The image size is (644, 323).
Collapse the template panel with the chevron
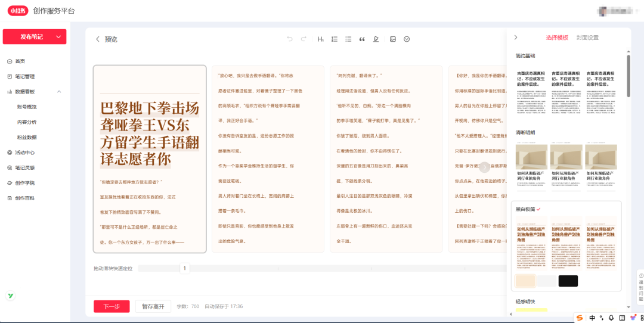click(516, 38)
